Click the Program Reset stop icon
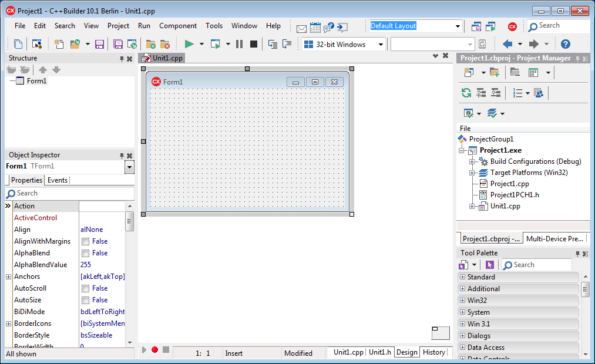The width and height of the screenshot is (595, 364). coord(254,44)
